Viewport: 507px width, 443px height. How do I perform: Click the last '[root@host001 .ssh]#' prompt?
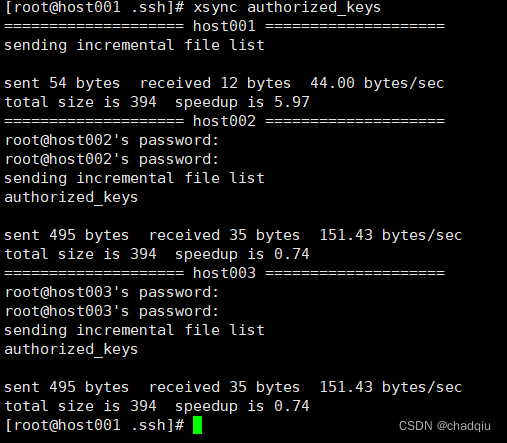95,425
